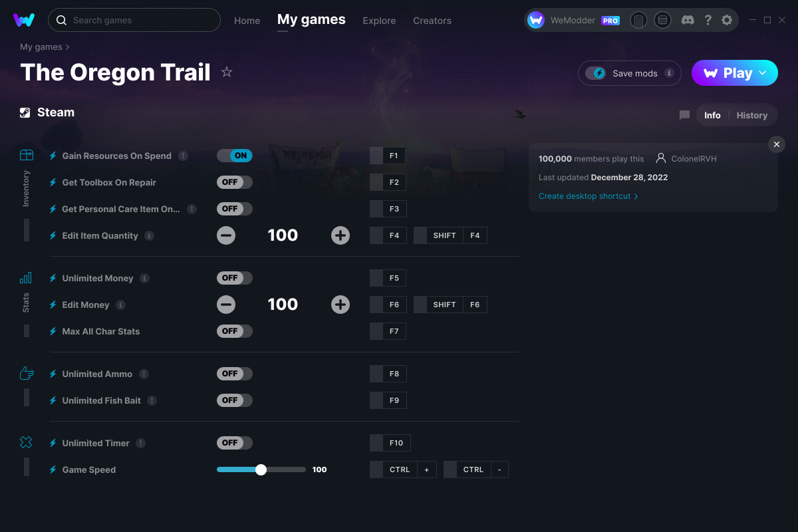Open settings gear icon

[727, 20]
